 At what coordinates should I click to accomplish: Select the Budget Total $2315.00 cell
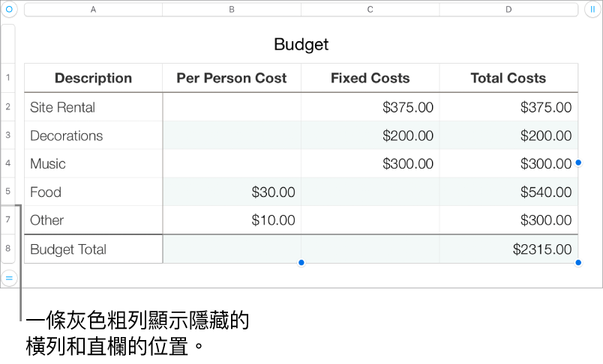[x=508, y=249]
